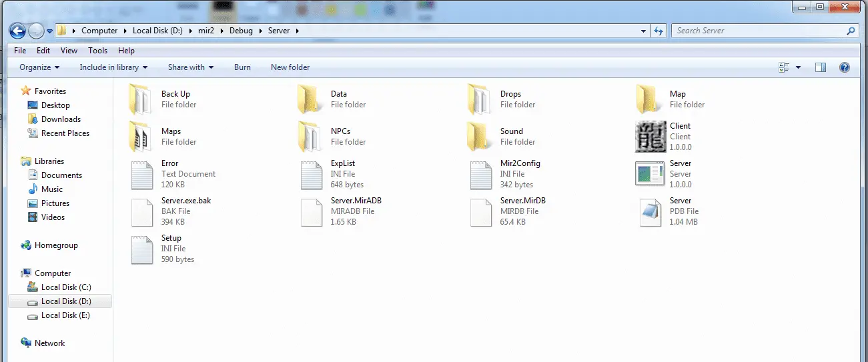Select the Mir2Config INI file icon
This screenshot has width=868, height=362.
point(480,174)
